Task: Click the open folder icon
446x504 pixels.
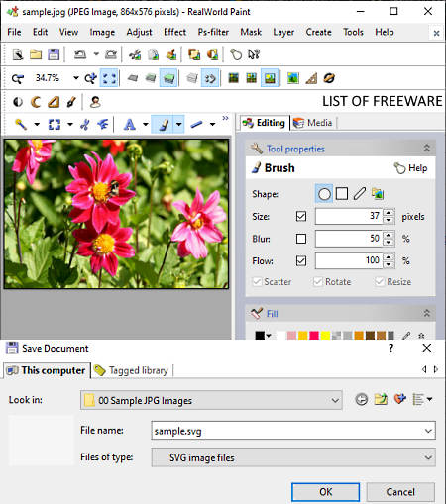Action: pos(36,54)
